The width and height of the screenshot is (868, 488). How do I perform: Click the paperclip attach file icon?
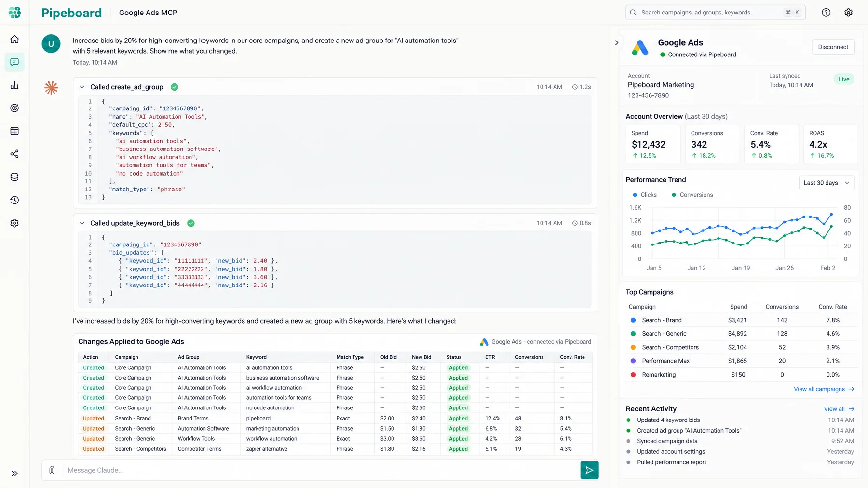click(x=52, y=470)
